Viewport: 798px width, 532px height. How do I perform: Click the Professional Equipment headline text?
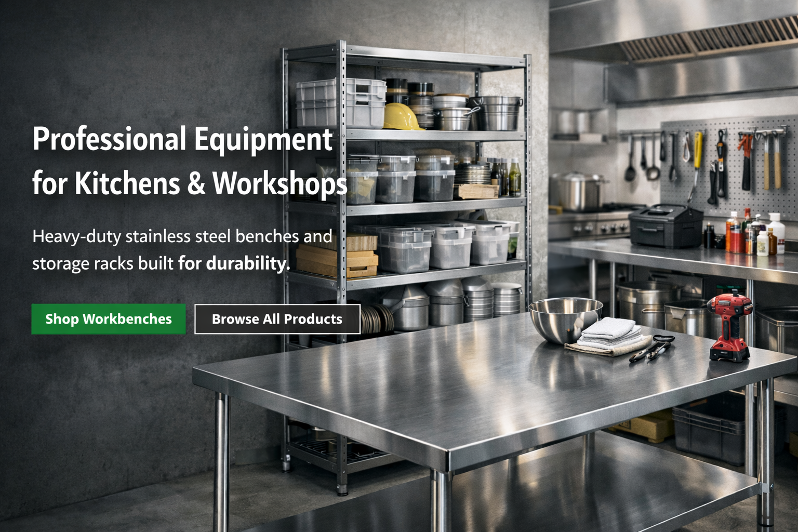(x=182, y=139)
